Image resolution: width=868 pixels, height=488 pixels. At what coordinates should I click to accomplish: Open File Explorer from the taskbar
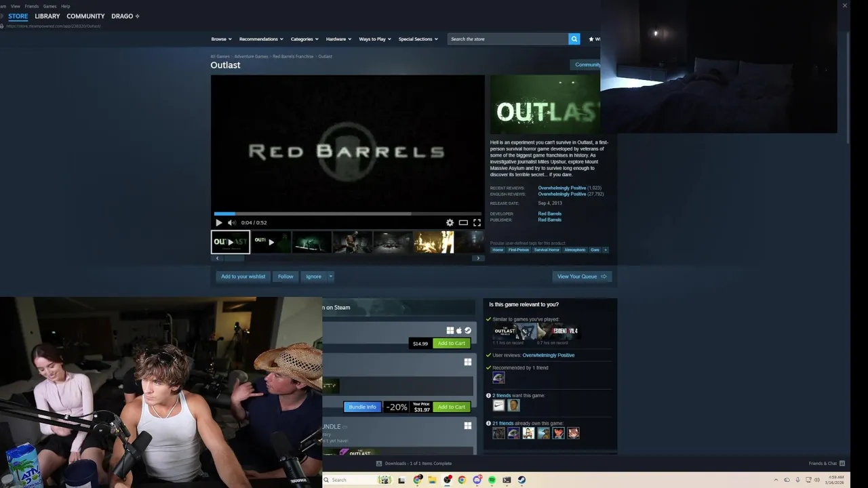[x=432, y=480]
